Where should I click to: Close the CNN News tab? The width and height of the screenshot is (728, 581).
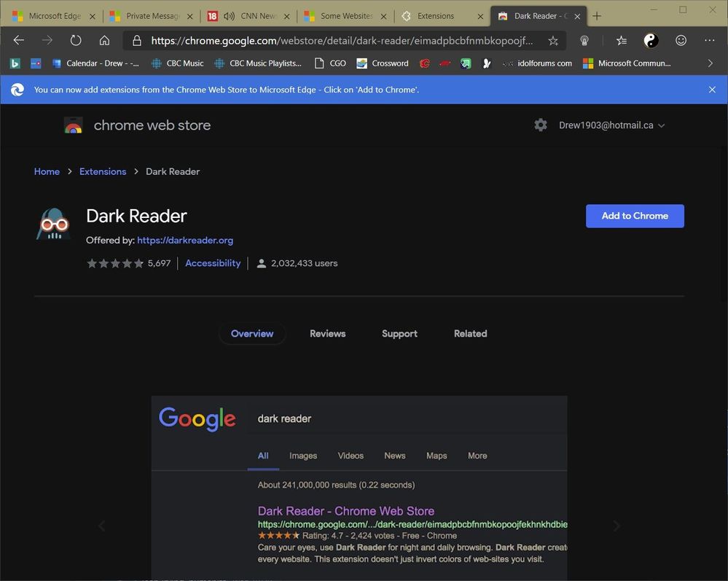coord(287,16)
